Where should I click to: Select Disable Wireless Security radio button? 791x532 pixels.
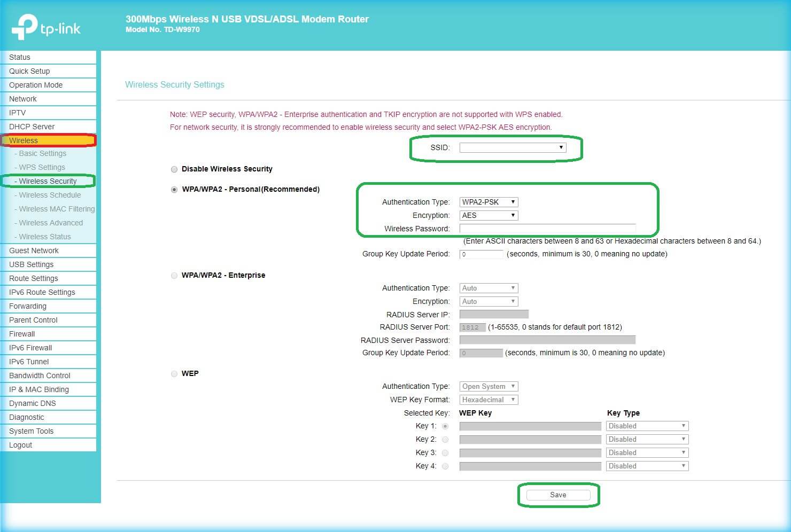[x=174, y=169]
